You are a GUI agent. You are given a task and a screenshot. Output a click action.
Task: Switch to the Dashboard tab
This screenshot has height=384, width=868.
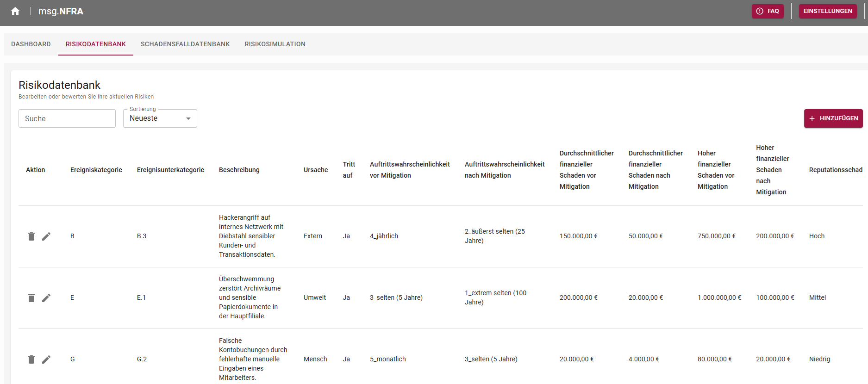[x=31, y=44]
